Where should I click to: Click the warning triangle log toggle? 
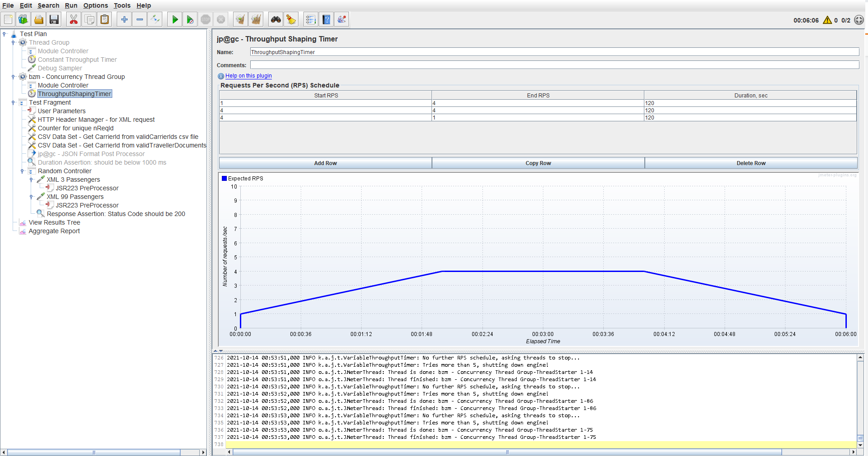(827, 20)
